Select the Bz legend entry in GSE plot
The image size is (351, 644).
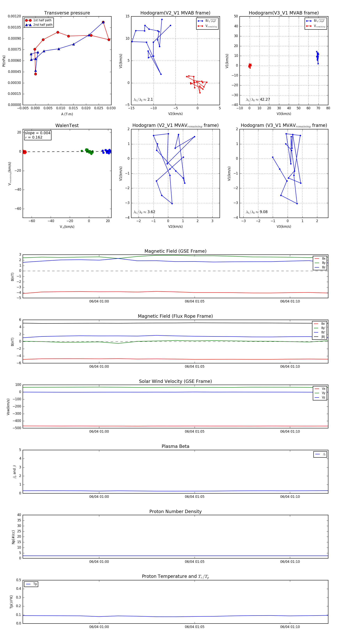click(320, 268)
